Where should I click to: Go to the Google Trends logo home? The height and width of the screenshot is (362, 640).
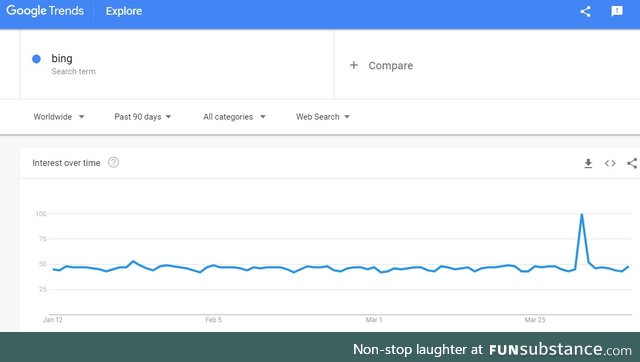coord(45,11)
